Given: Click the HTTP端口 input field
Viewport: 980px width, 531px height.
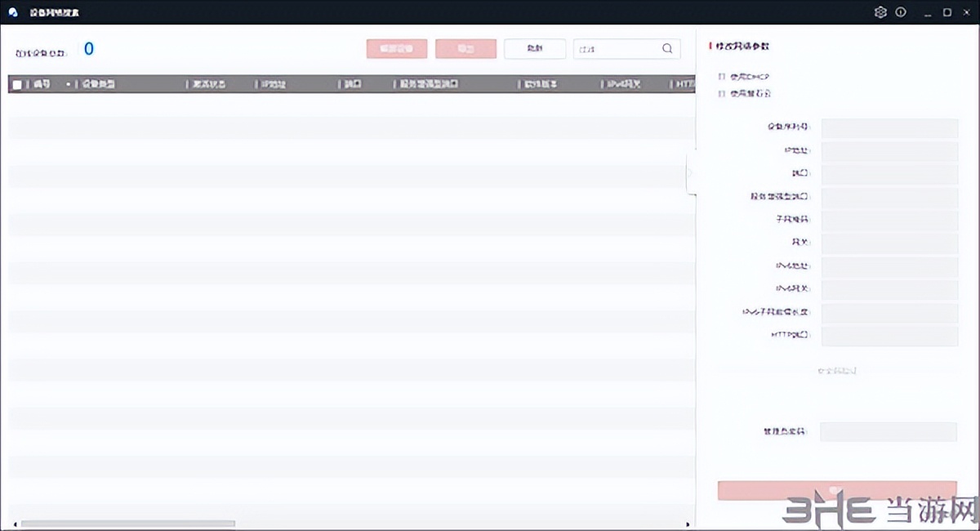Looking at the screenshot, I should [889, 337].
